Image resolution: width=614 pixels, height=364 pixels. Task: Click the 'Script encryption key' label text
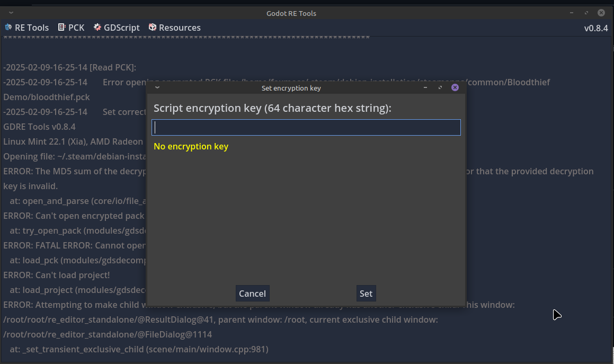pyautogui.click(x=272, y=108)
